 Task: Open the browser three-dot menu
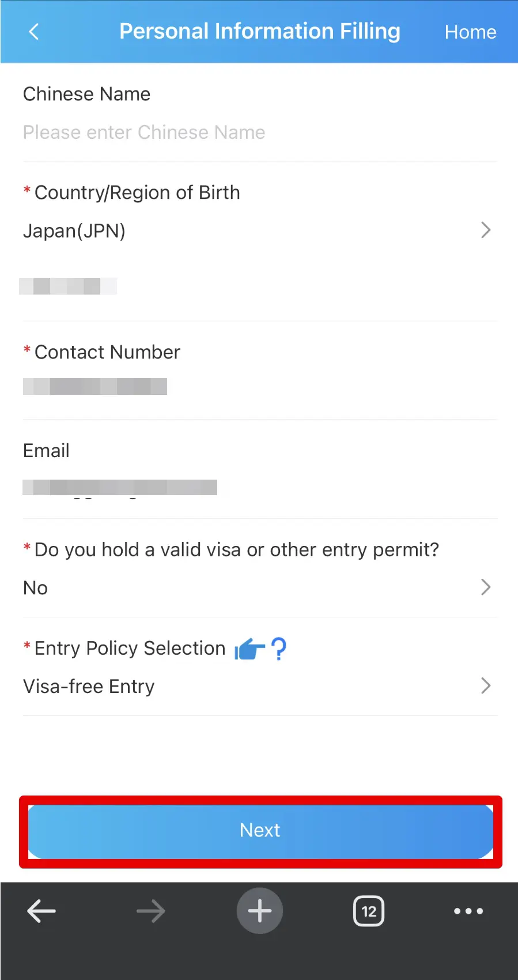(468, 911)
